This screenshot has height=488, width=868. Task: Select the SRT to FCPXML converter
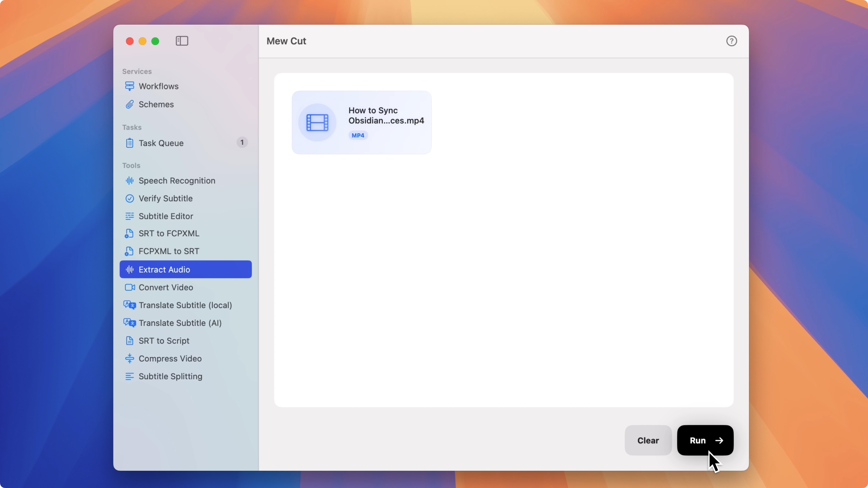[168, 233]
